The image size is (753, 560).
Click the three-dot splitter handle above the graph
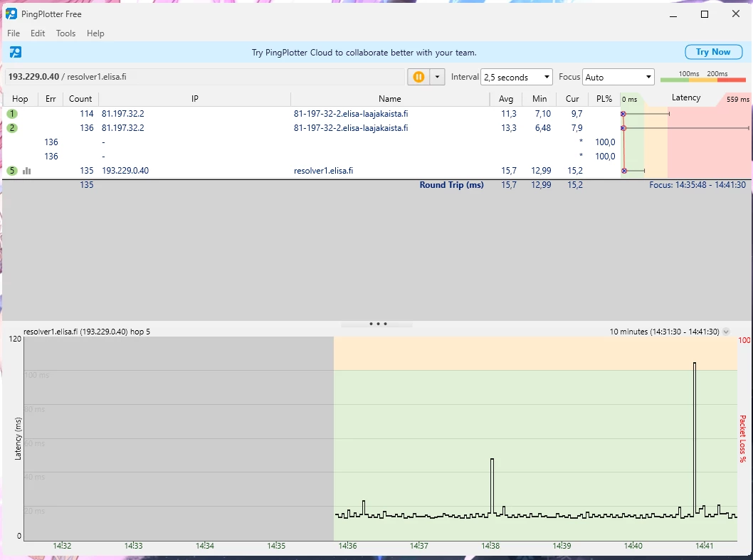pos(378,324)
